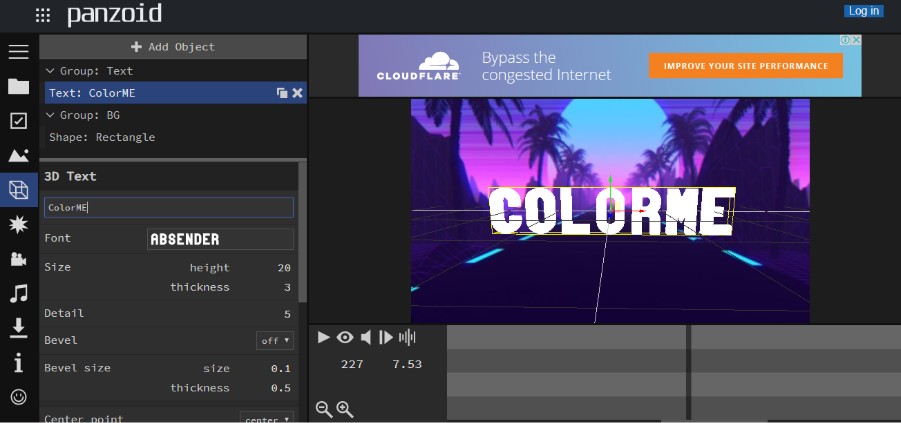Click the download sidebar icon
Viewport: 901px width, 423px height.
point(18,328)
